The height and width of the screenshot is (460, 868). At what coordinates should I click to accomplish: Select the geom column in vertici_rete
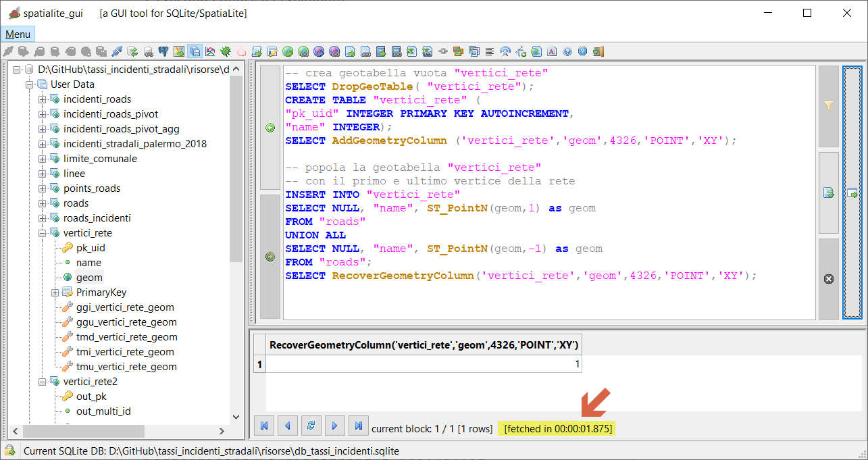click(89, 278)
